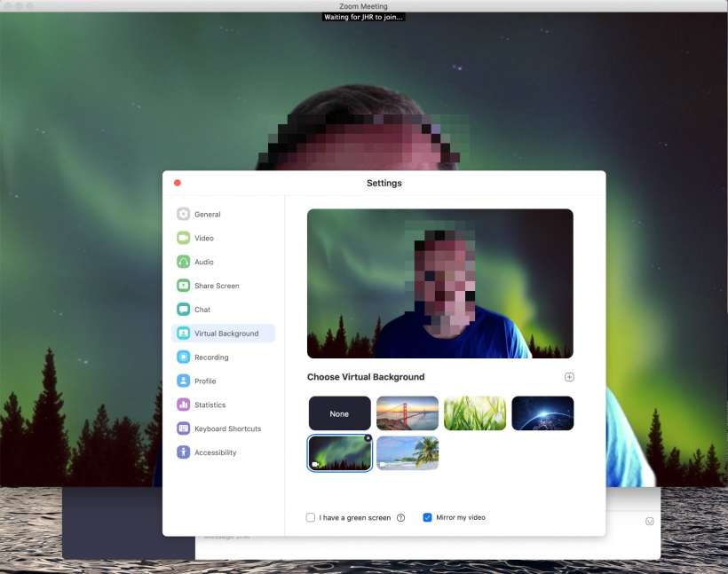Open the Keyboard Shortcuts tab

point(224,429)
